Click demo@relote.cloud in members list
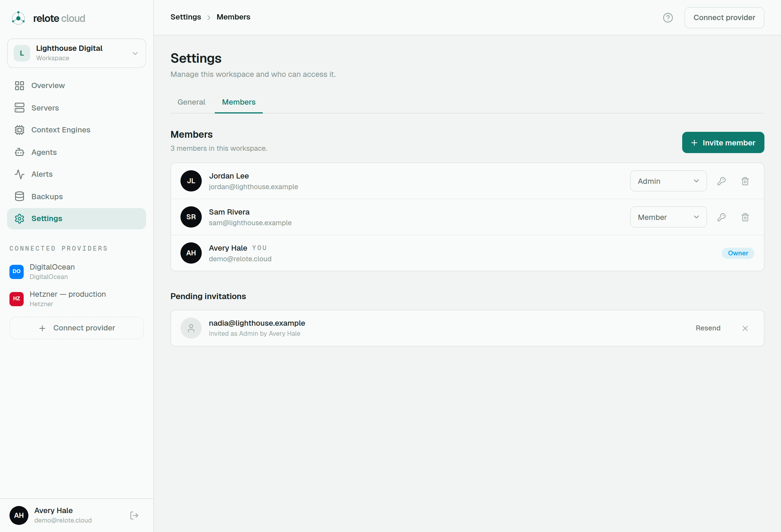The image size is (781, 532). pyautogui.click(x=240, y=259)
